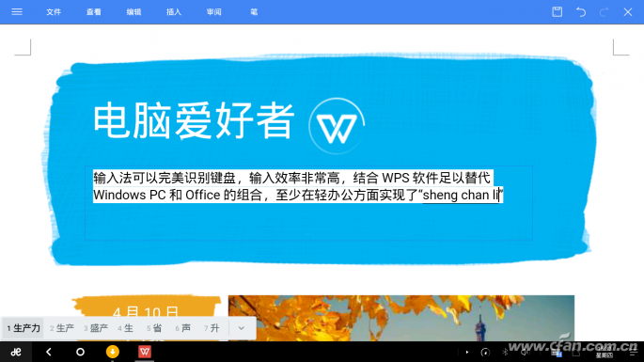Open the 查看 menu
Screen dimensions: 644x362
[94, 12]
